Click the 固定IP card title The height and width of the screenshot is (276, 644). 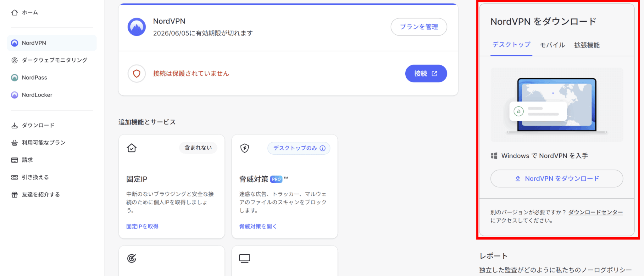click(x=137, y=179)
